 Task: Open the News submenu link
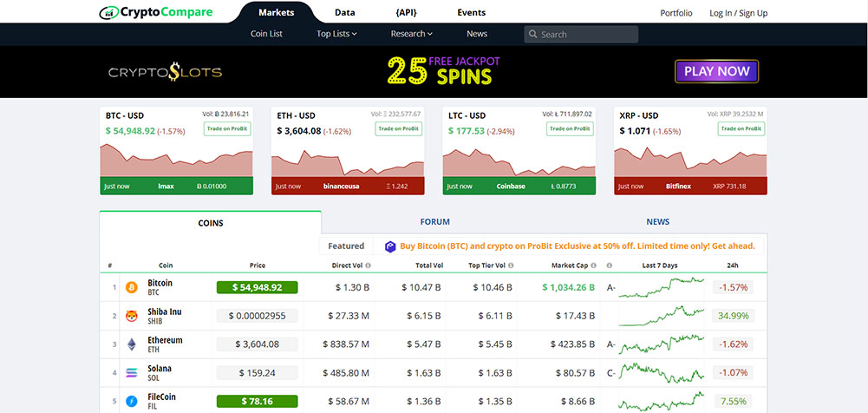[x=477, y=34]
